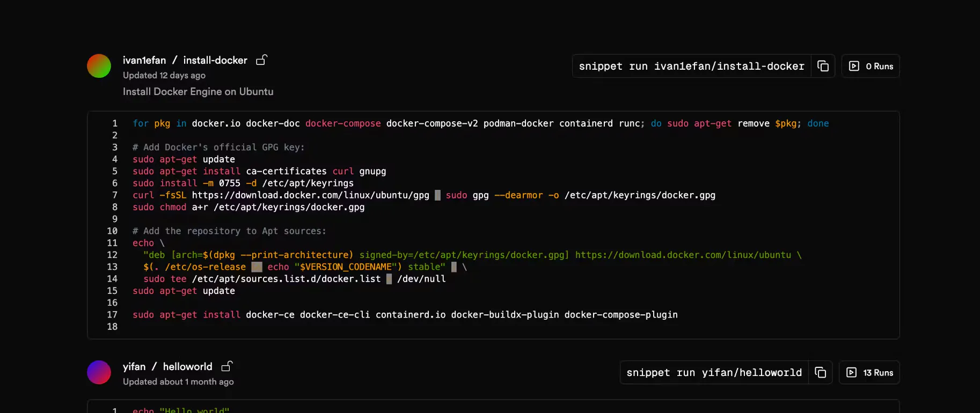Click the 'Updated about 1 month ago' timestamp
980x413 pixels.
click(x=178, y=382)
